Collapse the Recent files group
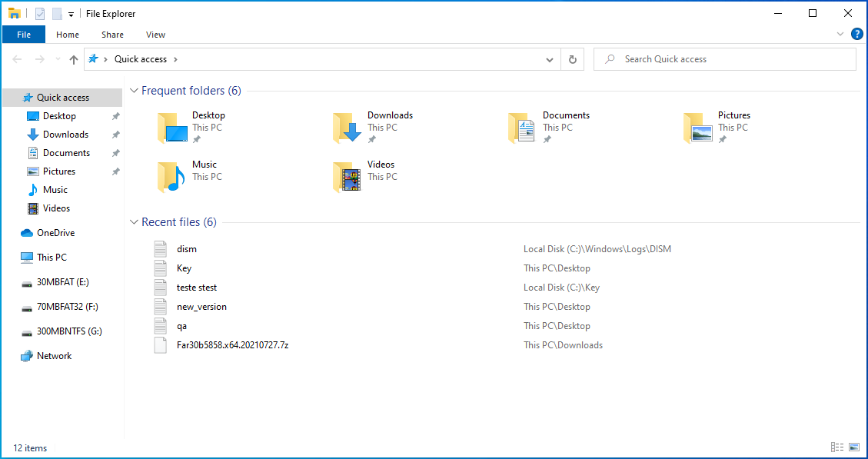The image size is (868, 459). [x=135, y=222]
